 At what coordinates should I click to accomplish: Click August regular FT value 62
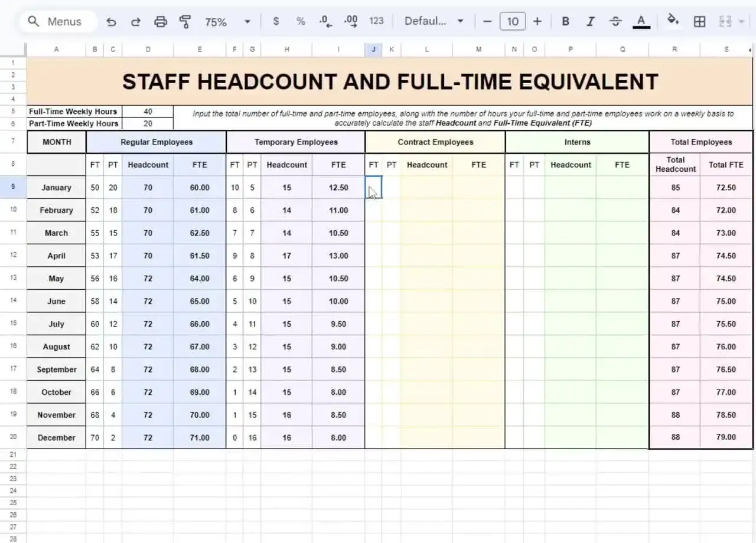(x=95, y=347)
